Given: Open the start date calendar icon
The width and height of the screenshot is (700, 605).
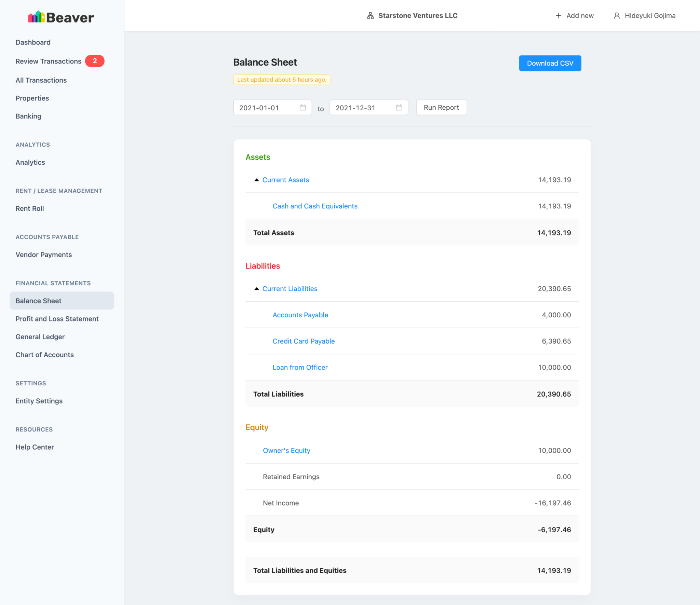Looking at the screenshot, I should pos(302,108).
